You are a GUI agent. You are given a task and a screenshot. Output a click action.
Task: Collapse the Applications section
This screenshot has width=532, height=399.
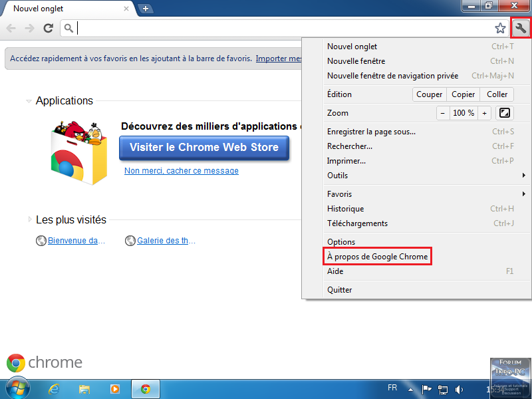(29, 101)
